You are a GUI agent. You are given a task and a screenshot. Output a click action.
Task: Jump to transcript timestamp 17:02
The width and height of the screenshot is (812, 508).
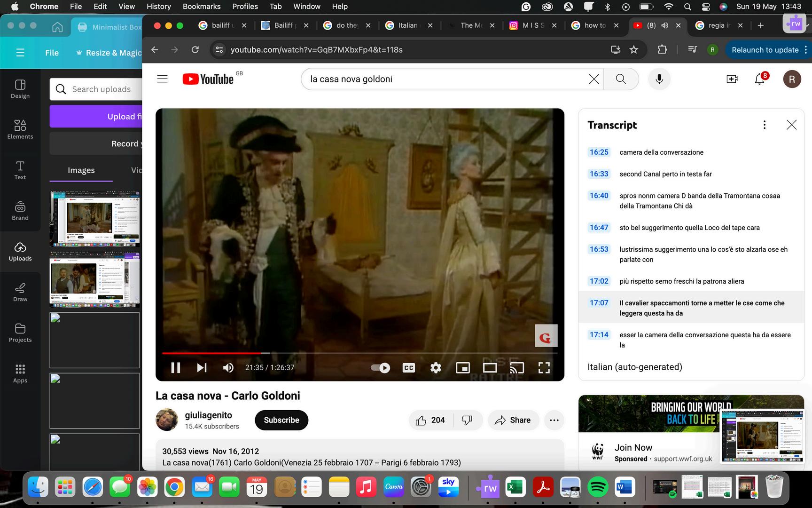tap(599, 281)
